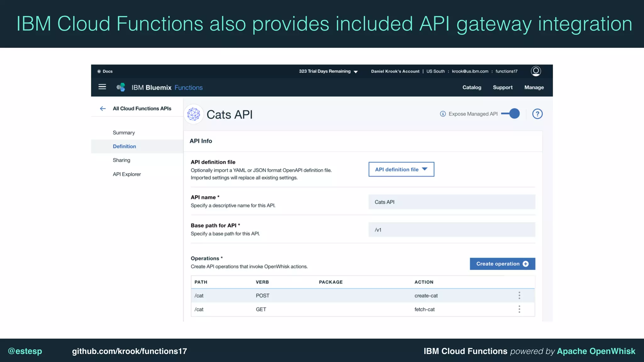Click /cat path in the POST row
The height and width of the screenshot is (362, 644).
pyautogui.click(x=199, y=296)
